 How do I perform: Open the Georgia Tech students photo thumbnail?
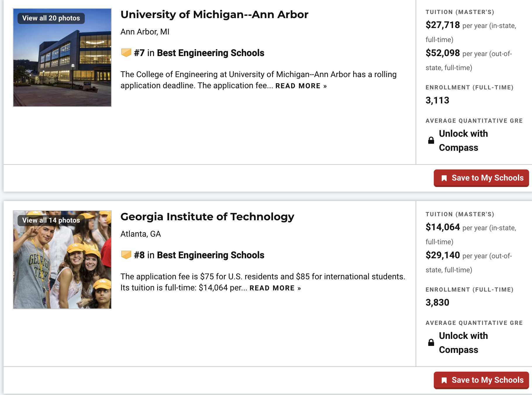(62, 260)
